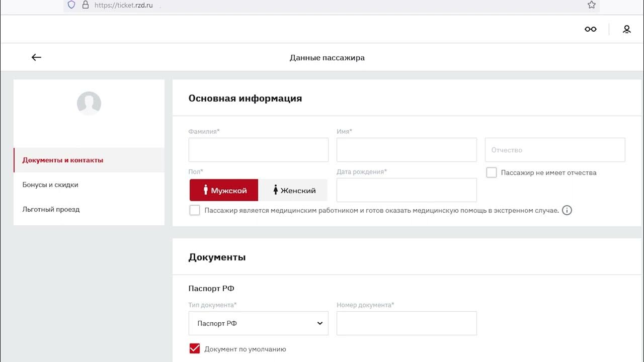Click the Дата рождения field
This screenshot has width=644, height=362.
coord(407,190)
